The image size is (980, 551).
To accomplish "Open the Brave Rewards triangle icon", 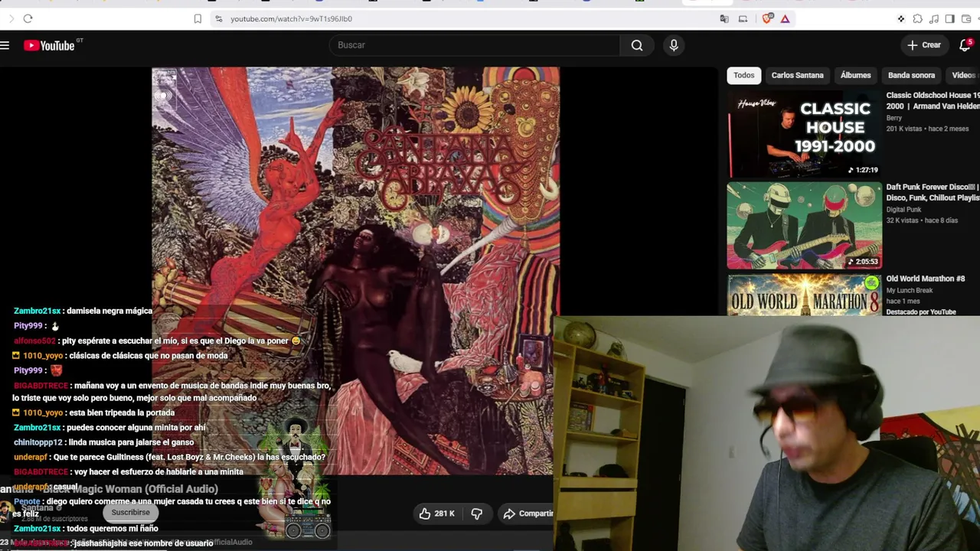I will [785, 18].
